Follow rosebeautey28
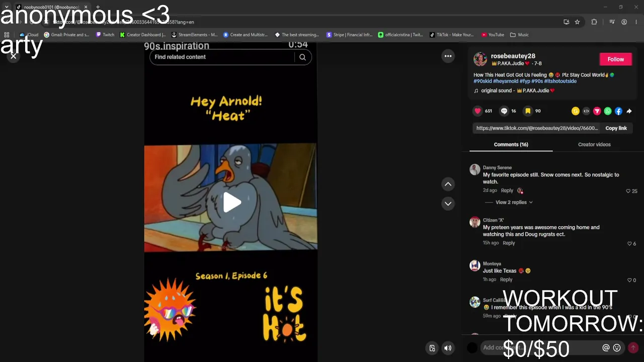This screenshot has width=644, height=362. (x=615, y=59)
